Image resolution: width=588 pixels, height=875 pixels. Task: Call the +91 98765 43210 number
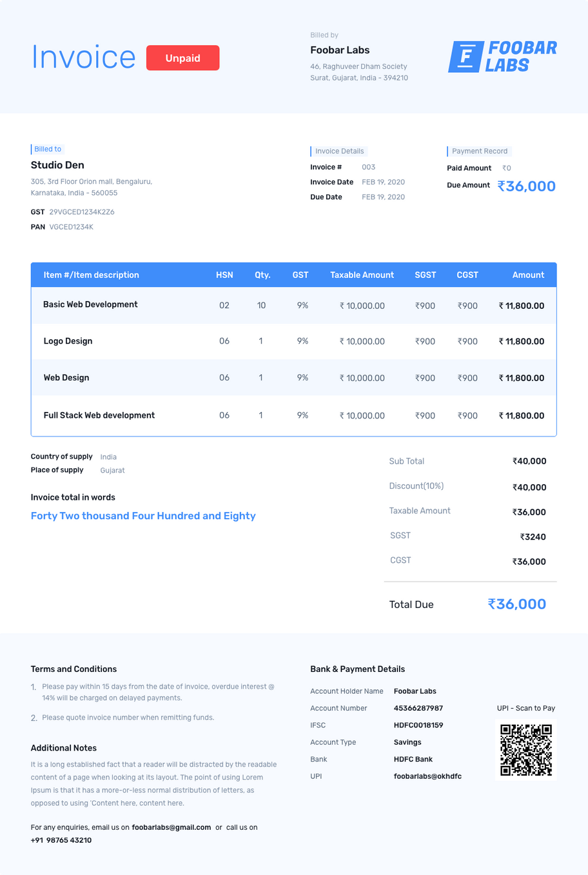coord(61,840)
